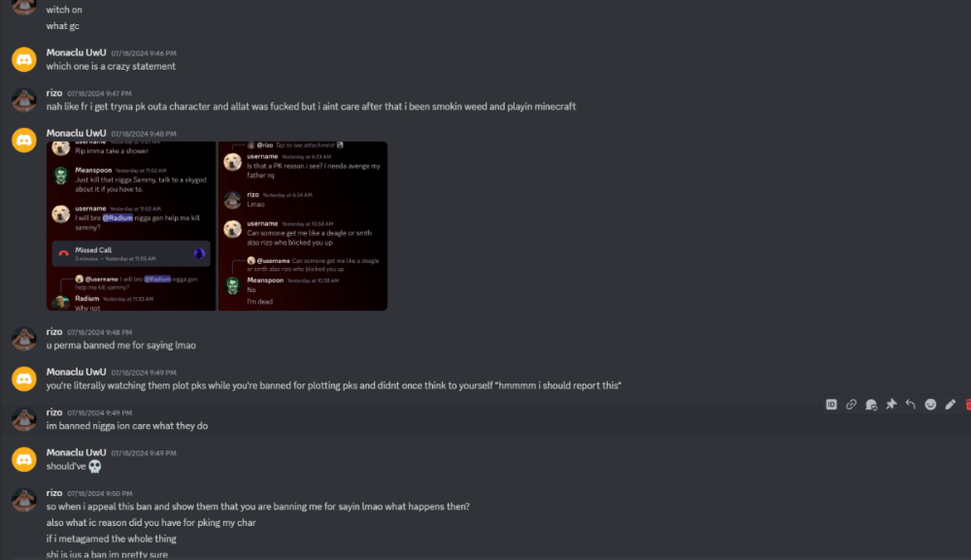Add reaction with the smiley icon

pyautogui.click(x=930, y=405)
